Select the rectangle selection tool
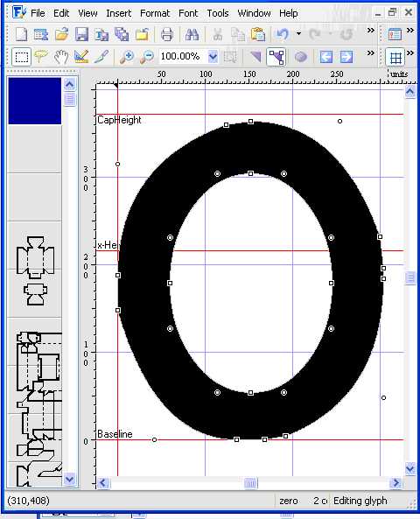420x519 pixels. (x=22, y=57)
